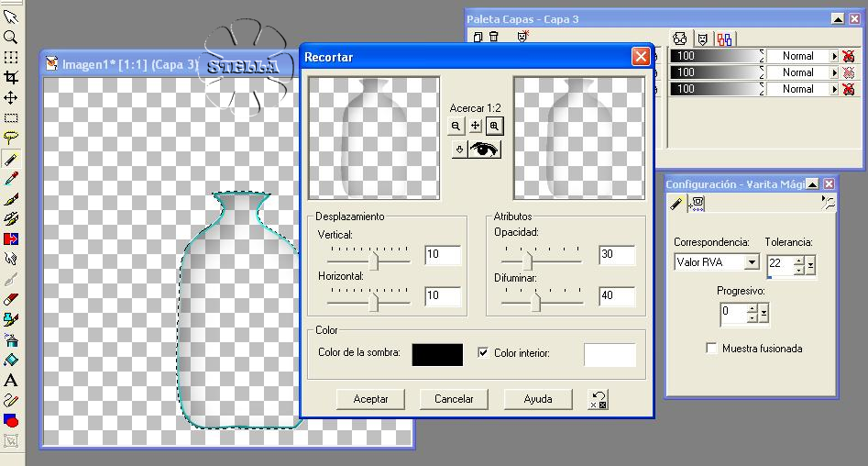This screenshot has height=466, width=868.
Task: Toggle the tool options lock-window icon
Action: point(829,203)
